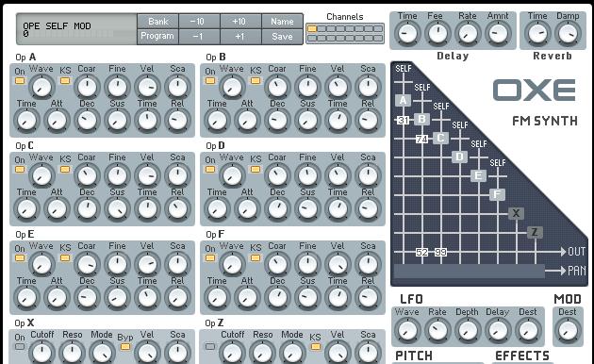The image size is (594, 364).
Task: Toggle Op B KS switch
Action: coord(256,80)
